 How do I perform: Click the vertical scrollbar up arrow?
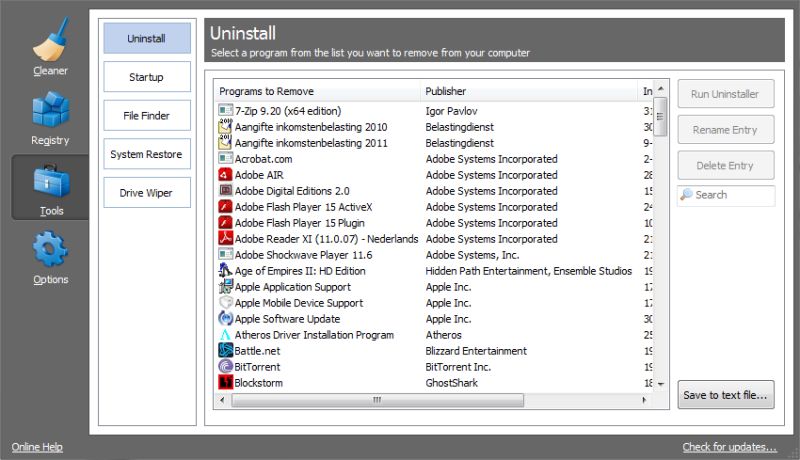pyautogui.click(x=661, y=89)
